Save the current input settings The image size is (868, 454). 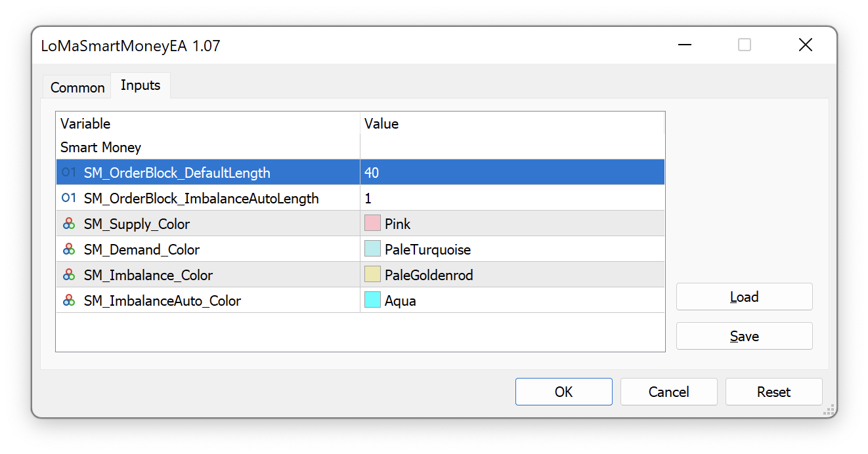pos(744,335)
